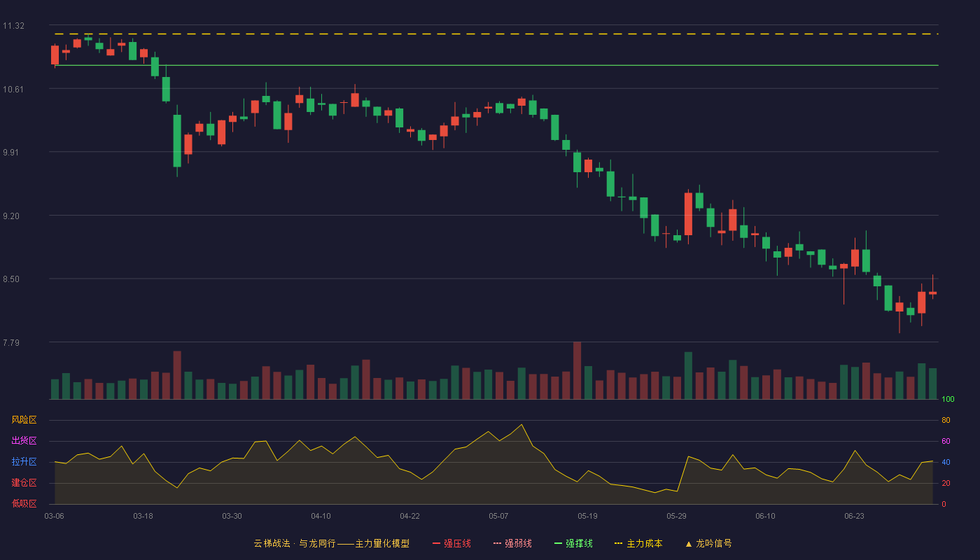Click the 05-19 date label
Image resolution: width=980 pixels, height=560 pixels.
point(587,516)
